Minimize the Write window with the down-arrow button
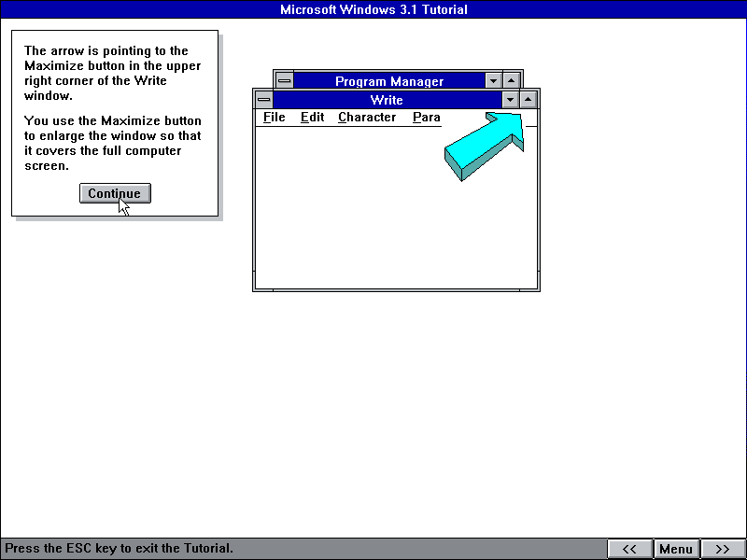The height and width of the screenshot is (560, 747). (x=510, y=100)
